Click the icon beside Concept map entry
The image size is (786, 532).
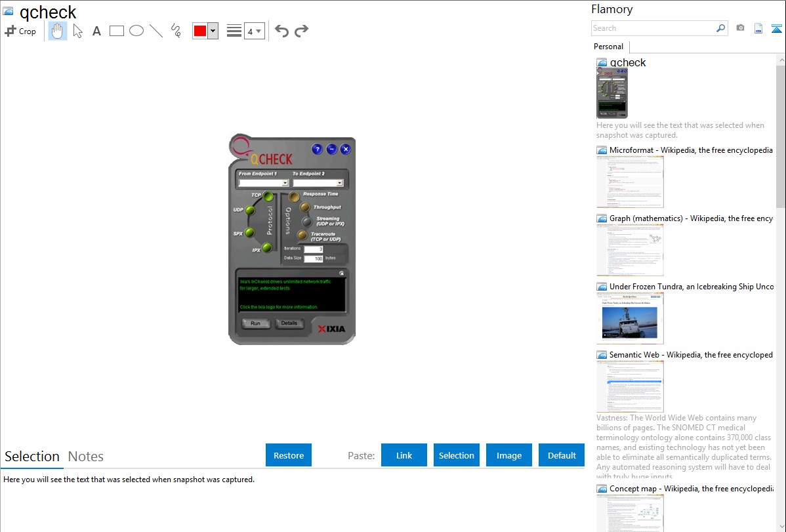[602, 488]
